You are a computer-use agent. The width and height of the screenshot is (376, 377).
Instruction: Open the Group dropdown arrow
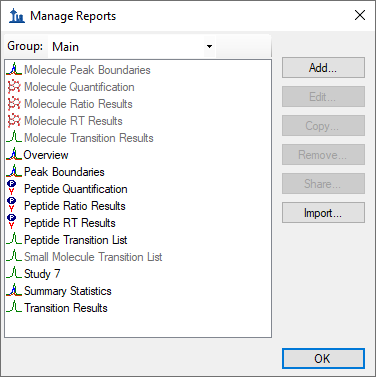(x=209, y=46)
